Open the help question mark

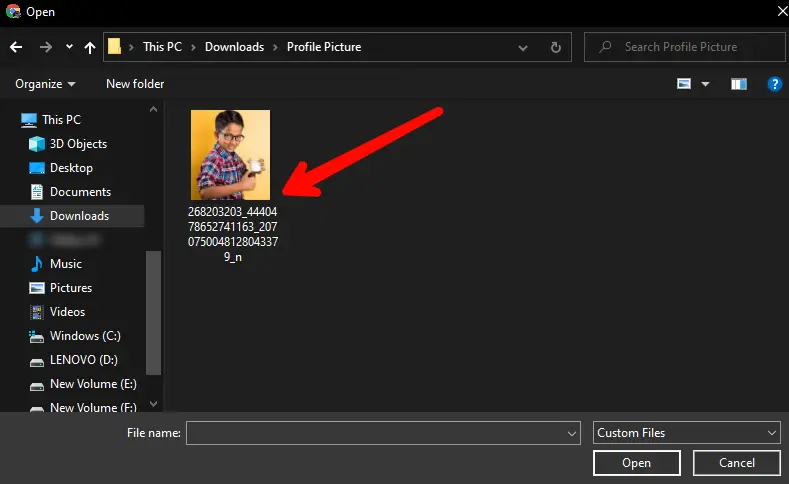click(774, 84)
